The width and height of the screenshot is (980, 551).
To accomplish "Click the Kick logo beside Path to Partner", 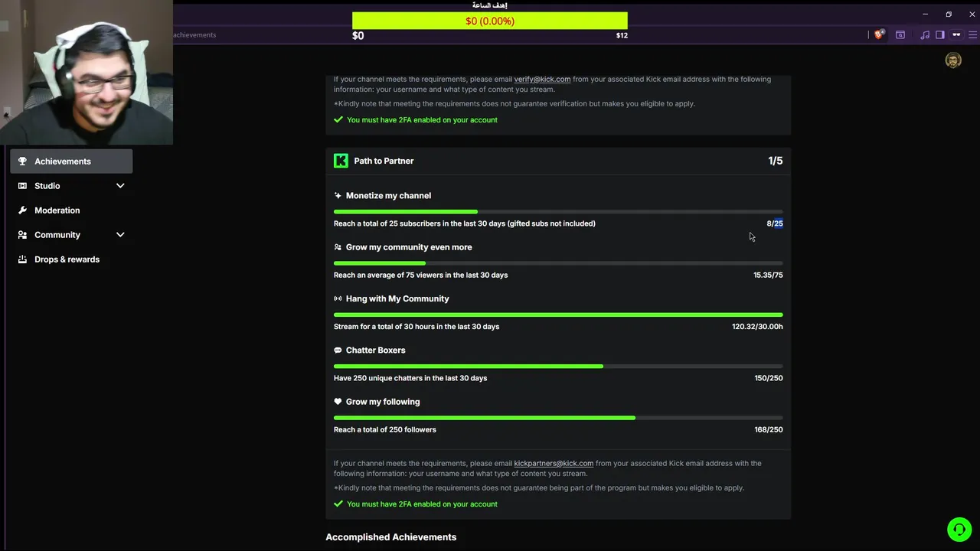I will pos(341,161).
